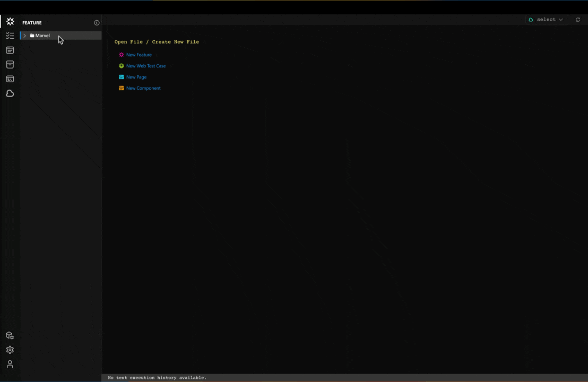Collapse the Feature side panel

(97, 23)
